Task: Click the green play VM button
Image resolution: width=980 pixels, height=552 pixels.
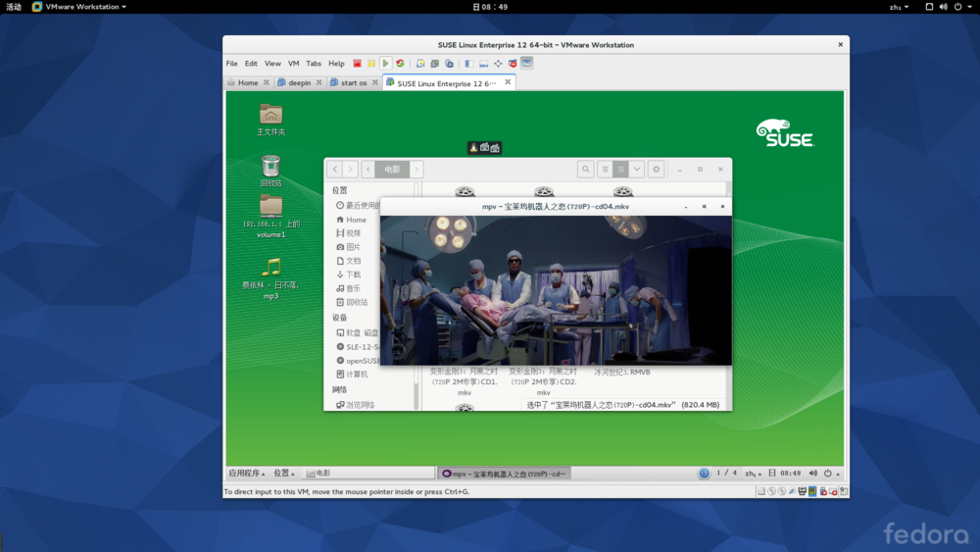Action: [386, 64]
